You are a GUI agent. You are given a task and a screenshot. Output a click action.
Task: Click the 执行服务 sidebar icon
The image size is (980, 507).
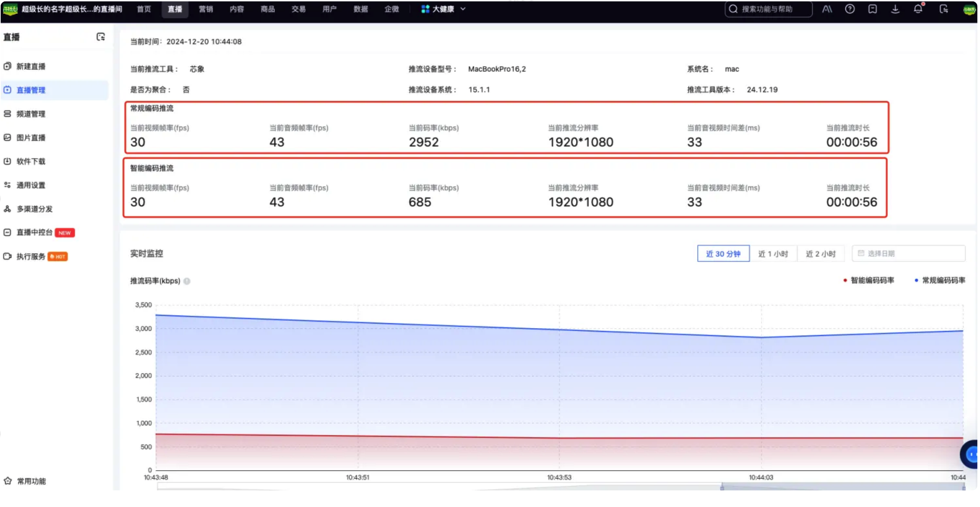tap(7, 256)
